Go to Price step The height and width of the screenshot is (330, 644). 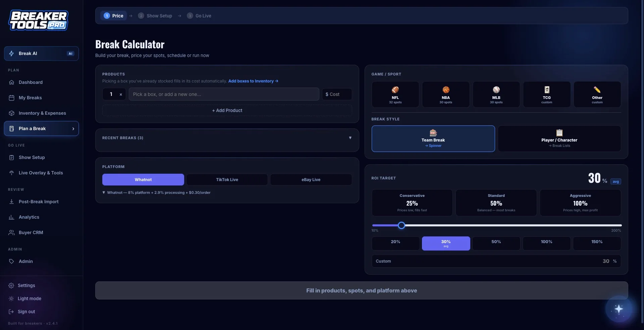[x=114, y=16]
